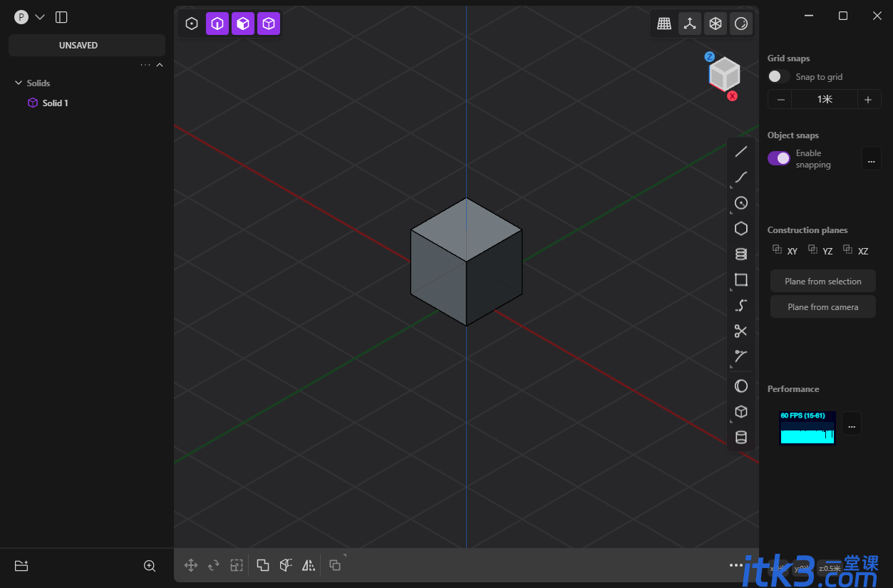Select the Cylinder tool

tap(741, 438)
